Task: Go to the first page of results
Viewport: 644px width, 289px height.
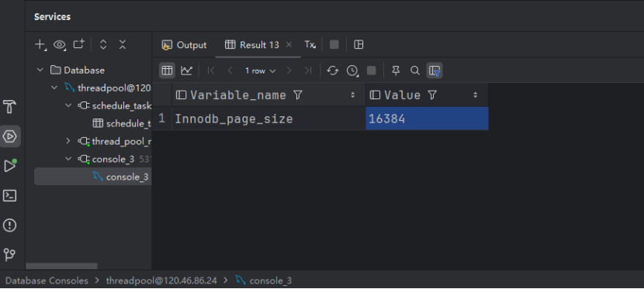Action: click(x=212, y=71)
